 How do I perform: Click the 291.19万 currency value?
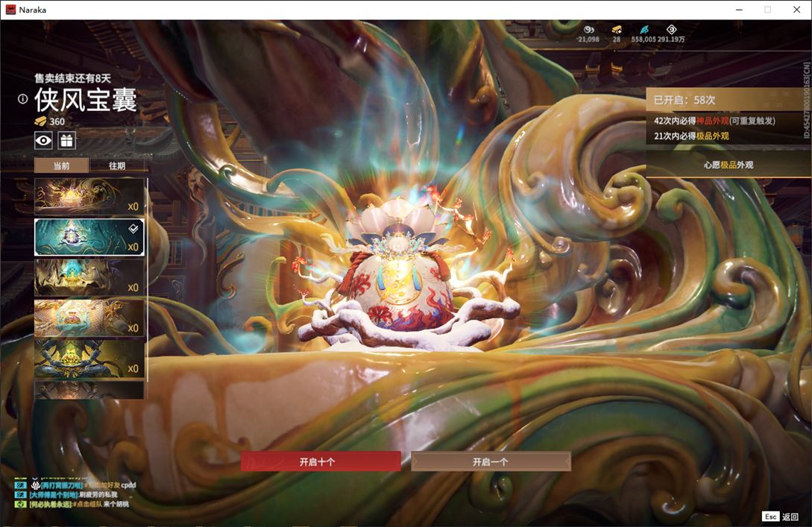click(671, 40)
